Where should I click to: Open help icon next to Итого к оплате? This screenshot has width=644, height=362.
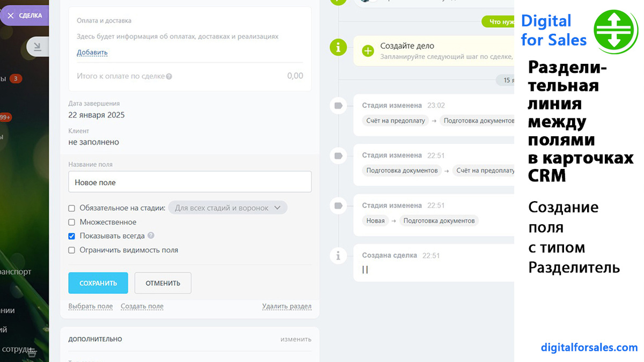click(169, 77)
